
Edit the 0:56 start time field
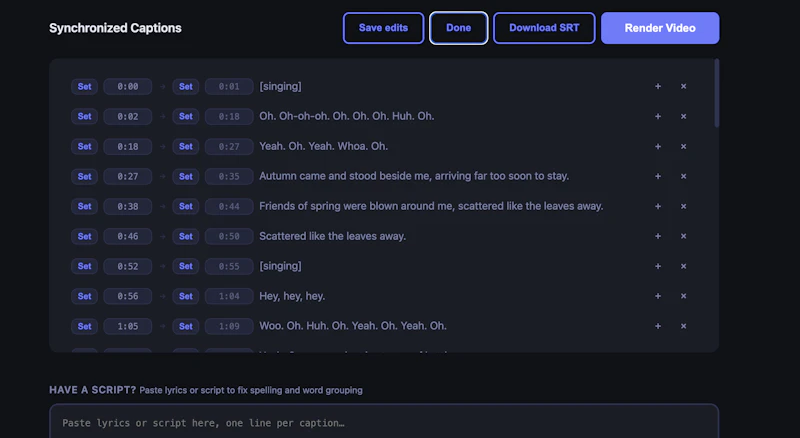[128, 296]
